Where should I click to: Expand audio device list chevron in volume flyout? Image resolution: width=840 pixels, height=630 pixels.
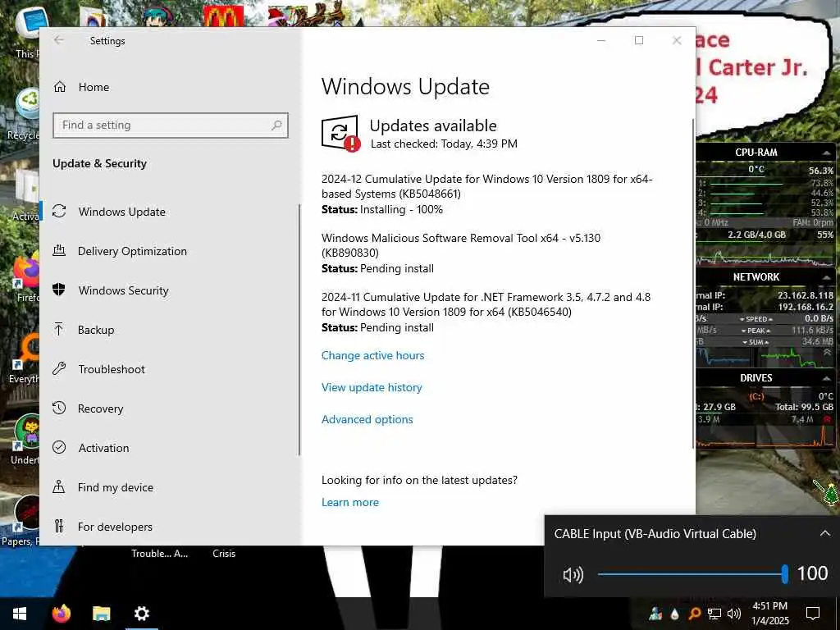point(824,533)
